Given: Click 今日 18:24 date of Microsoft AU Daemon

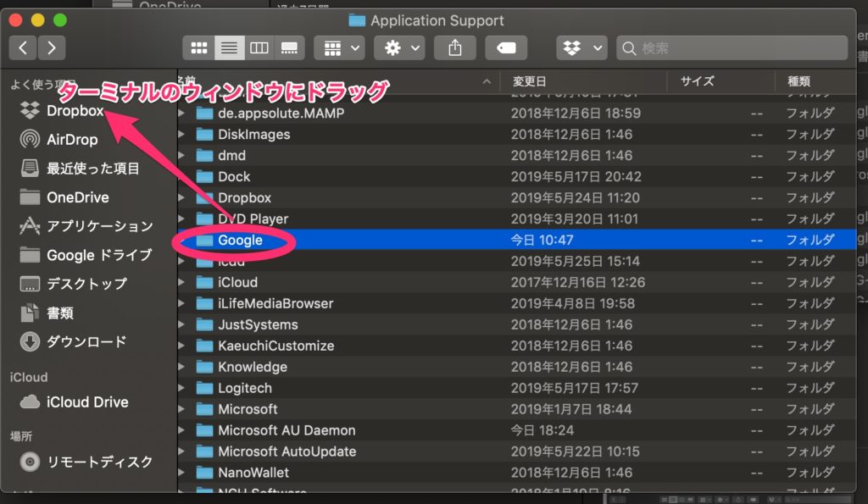Looking at the screenshot, I should (542, 429).
